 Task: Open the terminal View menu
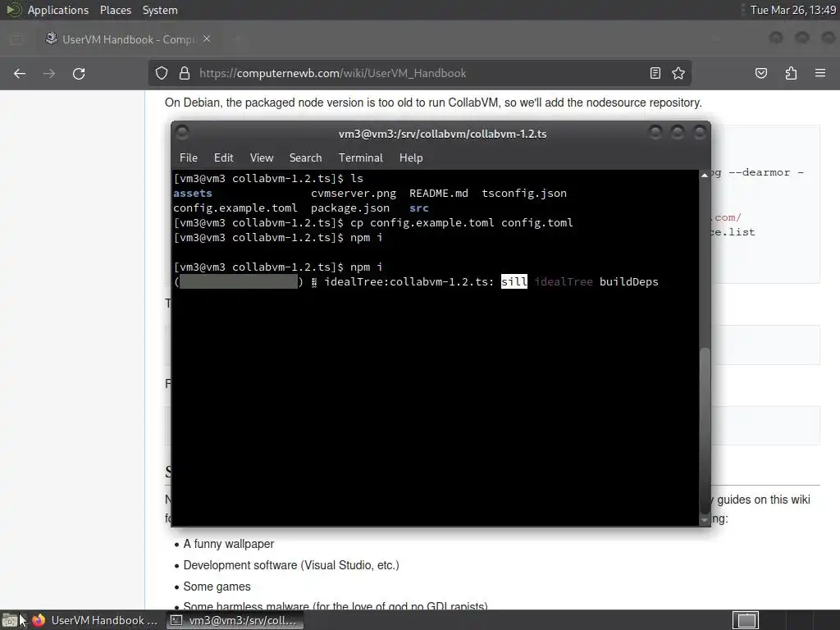[262, 158]
